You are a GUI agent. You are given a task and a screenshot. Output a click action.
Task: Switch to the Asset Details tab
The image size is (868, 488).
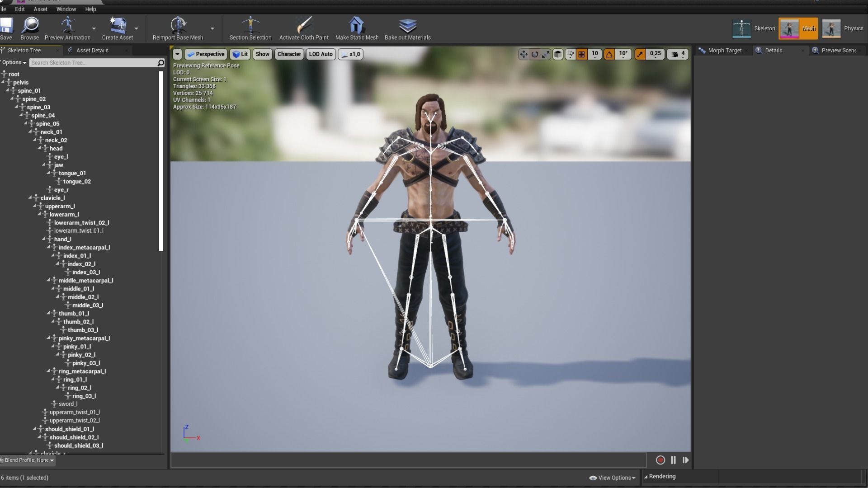tap(92, 50)
